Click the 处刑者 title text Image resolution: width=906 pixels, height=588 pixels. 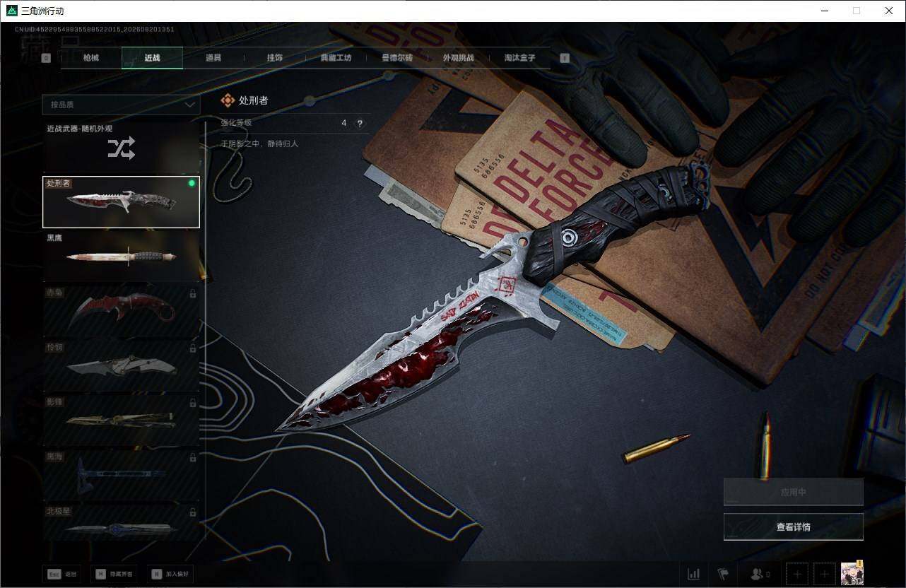pyautogui.click(x=254, y=100)
